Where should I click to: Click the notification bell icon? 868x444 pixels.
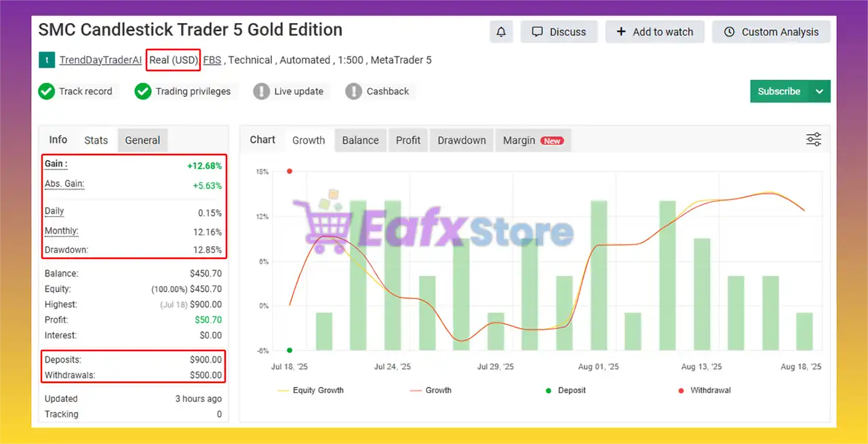click(x=501, y=32)
